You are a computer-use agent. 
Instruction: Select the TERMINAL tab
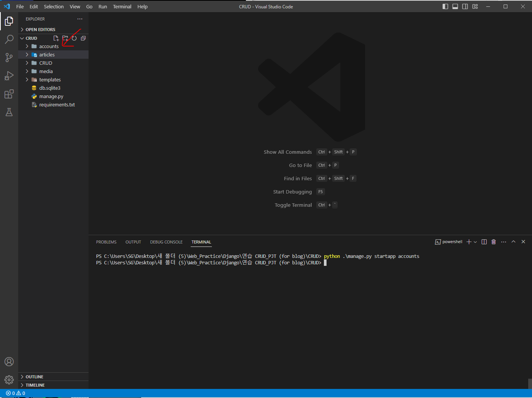[201, 242]
